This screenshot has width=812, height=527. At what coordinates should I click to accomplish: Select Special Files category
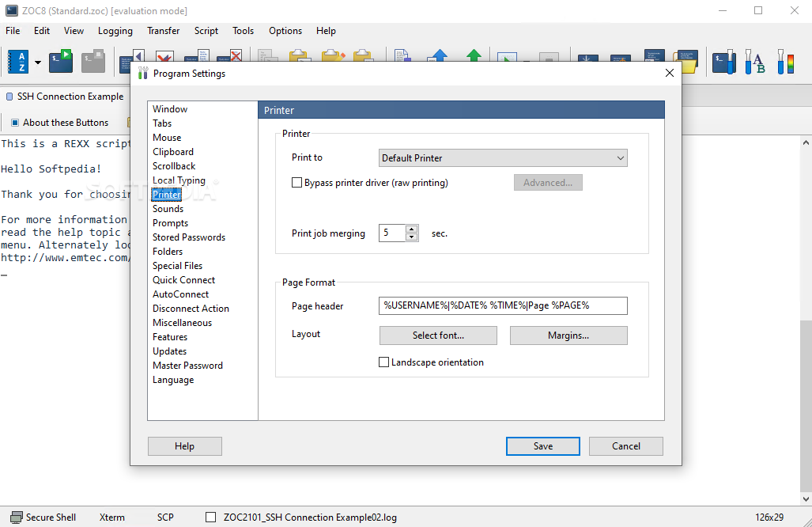tap(177, 266)
